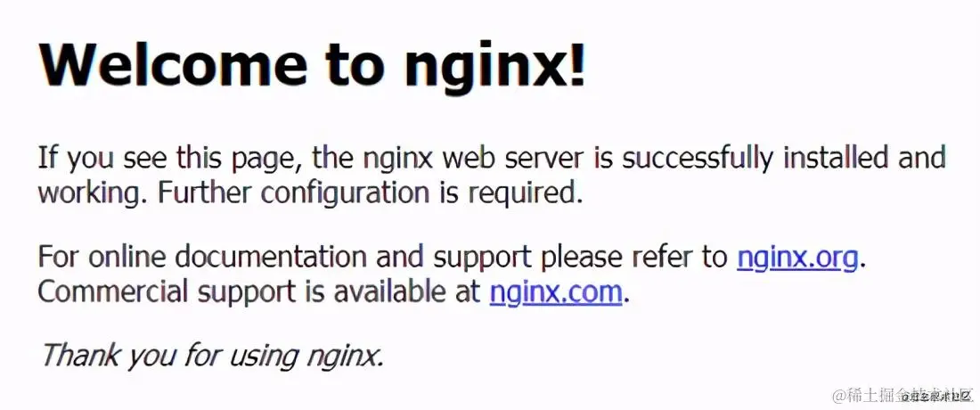Click the word nginx! in the heading
This screenshot has height=410, width=980.
495,66
